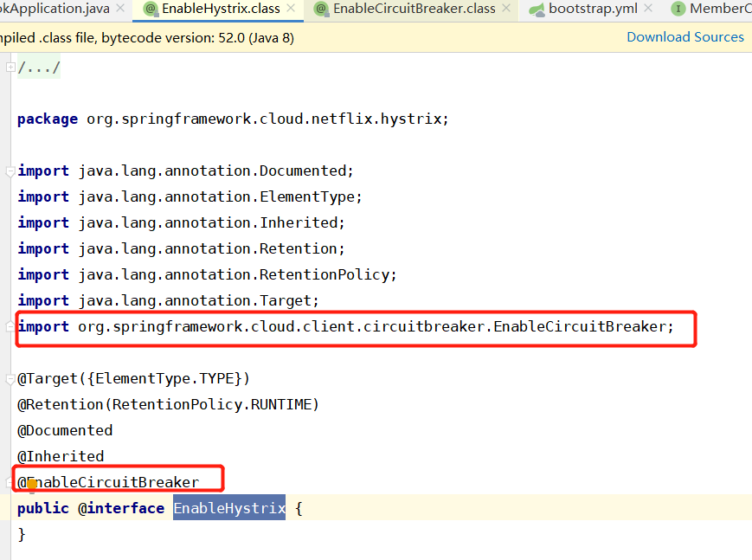Click the public @interface keyword text
752x560 pixels.
pos(91,508)
